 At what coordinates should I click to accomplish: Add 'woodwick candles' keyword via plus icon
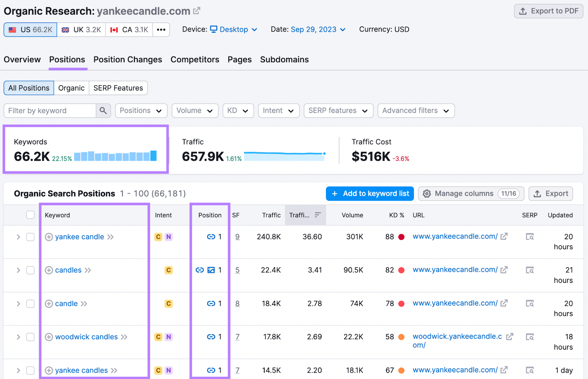[x=49, y=337]
